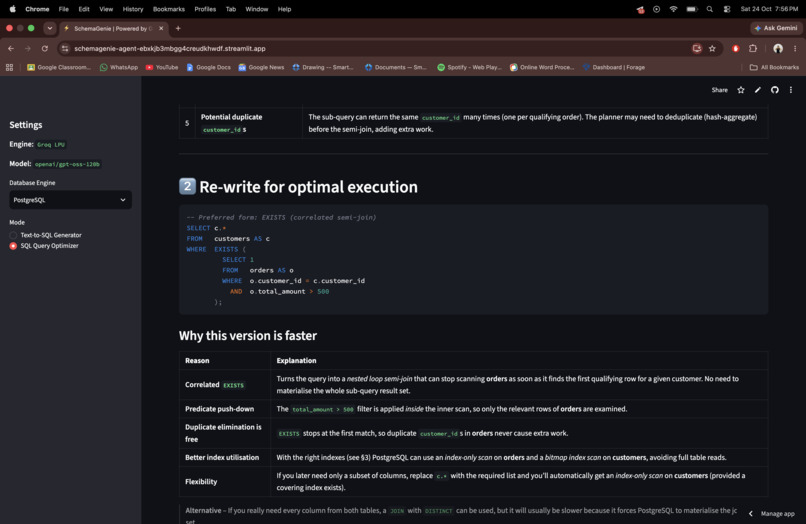Open the Google Docs bookmark
This screenshot has height=524, width=806.
coord(208,67)
